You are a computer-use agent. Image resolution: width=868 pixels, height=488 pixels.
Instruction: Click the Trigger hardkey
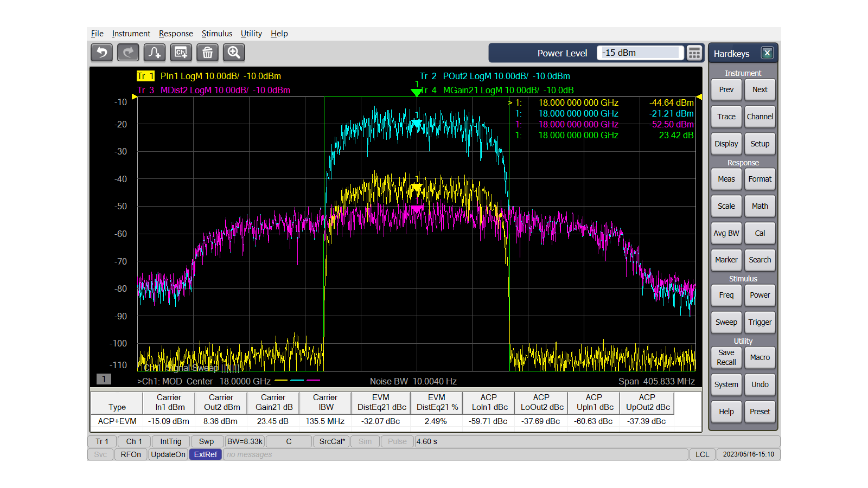pyautogui.click(x=760, y=322)
